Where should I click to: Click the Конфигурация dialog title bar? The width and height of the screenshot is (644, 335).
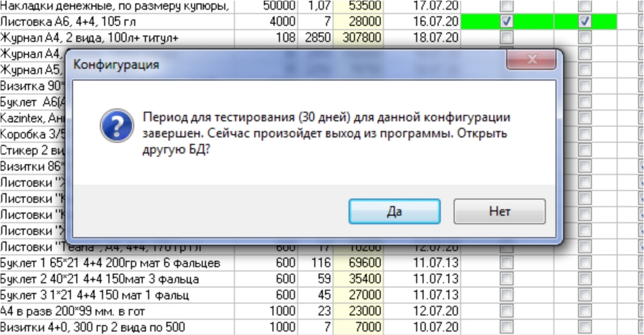[276, 64]
